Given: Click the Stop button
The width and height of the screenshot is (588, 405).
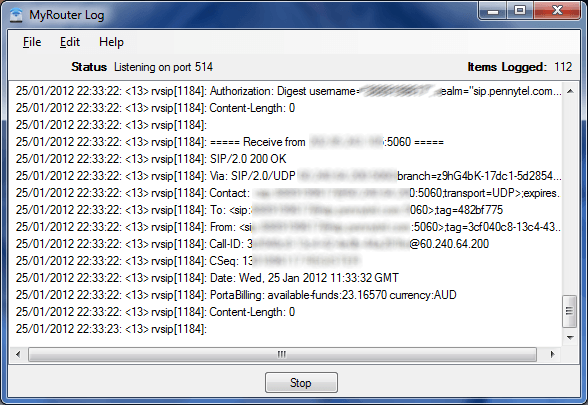Looking at the screenshot, I should (x=301, y=382).
